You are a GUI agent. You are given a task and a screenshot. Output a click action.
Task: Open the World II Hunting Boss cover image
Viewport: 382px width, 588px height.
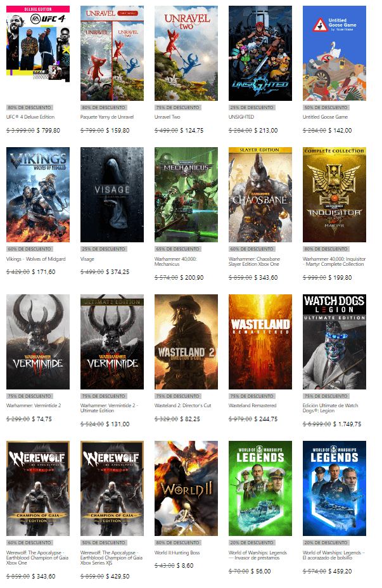pyautogui.click(x=186, y=488)
